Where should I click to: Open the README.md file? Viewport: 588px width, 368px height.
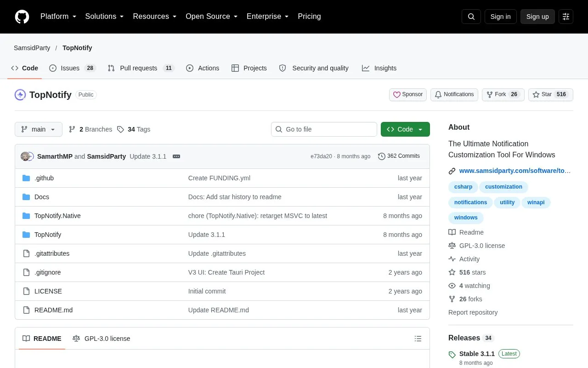pos(53,310)
